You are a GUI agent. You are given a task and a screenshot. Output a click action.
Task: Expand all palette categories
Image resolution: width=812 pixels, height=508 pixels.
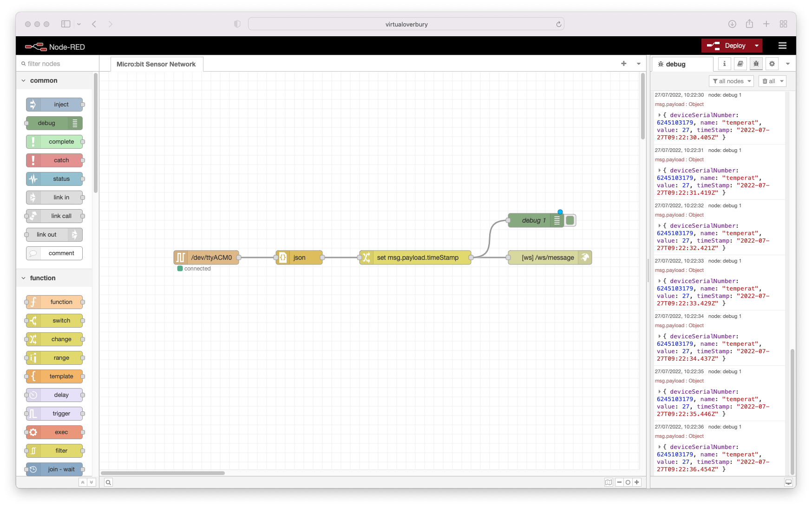[92, 482]
